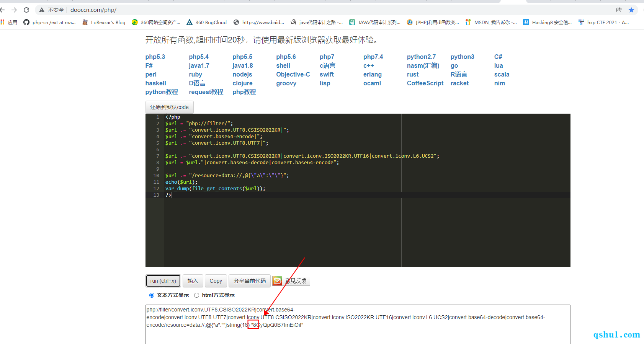The height and width of the screenshot is (344, 644).
Task: Click the share page icon in address bar
Action: tap(619, 10)
